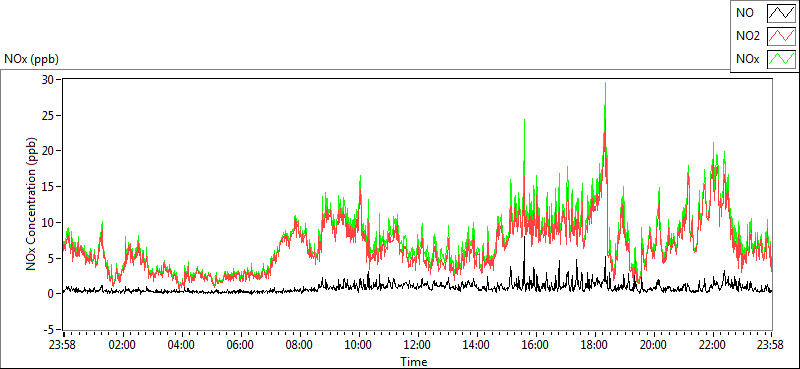Click the 16:00 time axis label
The width and height of the screenshot is (800, 369).
click(536, 344)
